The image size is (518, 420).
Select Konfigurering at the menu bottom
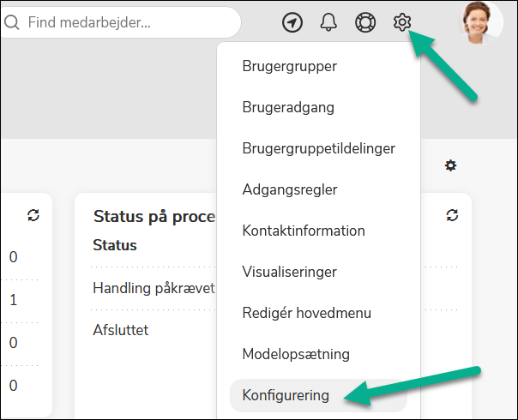(x=286, y=395)
